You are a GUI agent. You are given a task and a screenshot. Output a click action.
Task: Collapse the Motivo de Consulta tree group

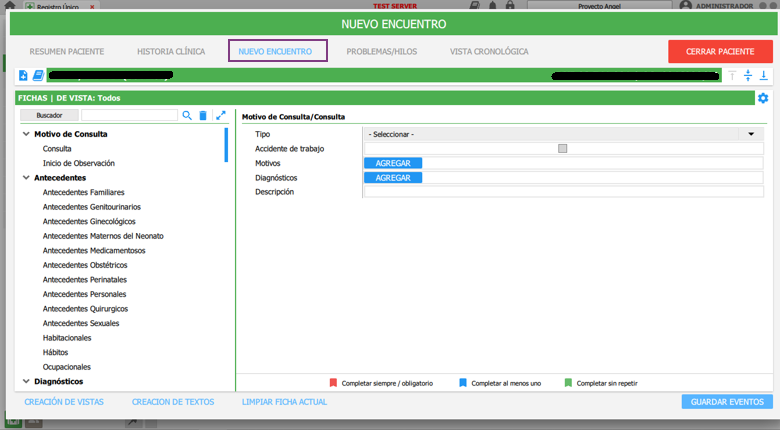26,134
